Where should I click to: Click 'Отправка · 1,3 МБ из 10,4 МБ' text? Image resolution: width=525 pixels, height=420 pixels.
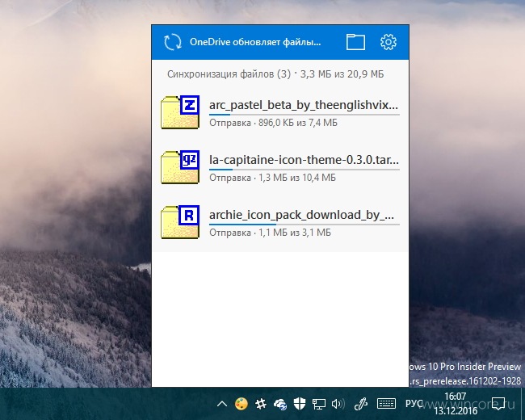[272, 178]
